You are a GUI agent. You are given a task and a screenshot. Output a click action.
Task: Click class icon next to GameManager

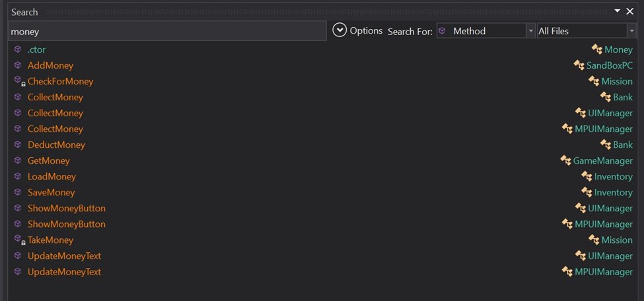click(565, 160)
